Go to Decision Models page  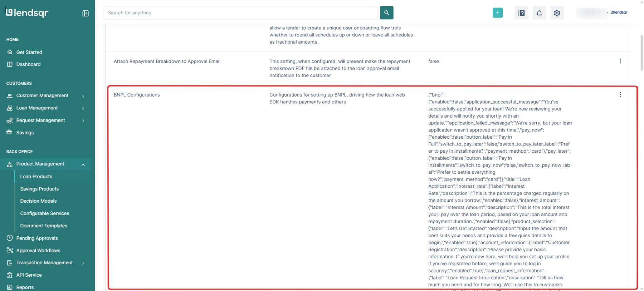(38, 201)
